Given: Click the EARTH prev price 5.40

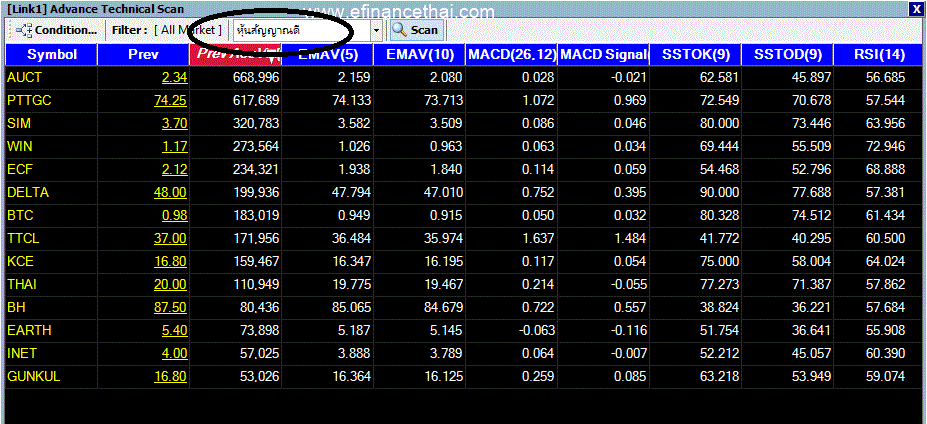Looking at the screenshot, I should point(174,331).
